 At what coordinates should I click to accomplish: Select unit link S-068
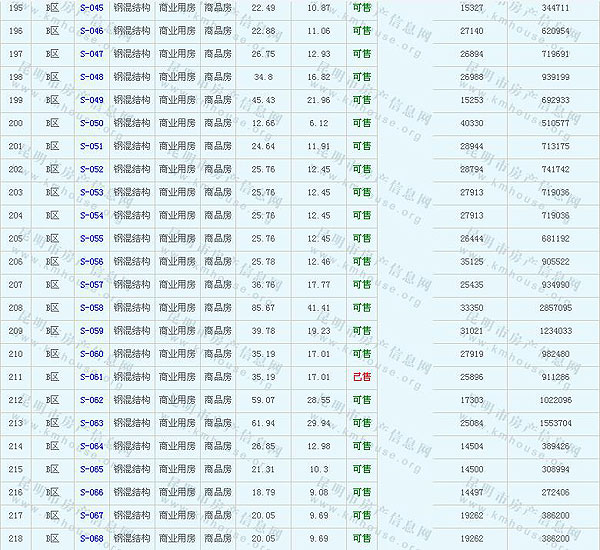pyautogui.click(x=91, y=538)
